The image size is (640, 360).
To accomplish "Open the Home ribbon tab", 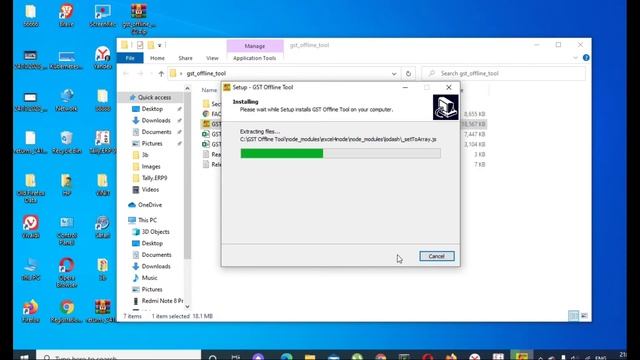I will tap(157, 58).
